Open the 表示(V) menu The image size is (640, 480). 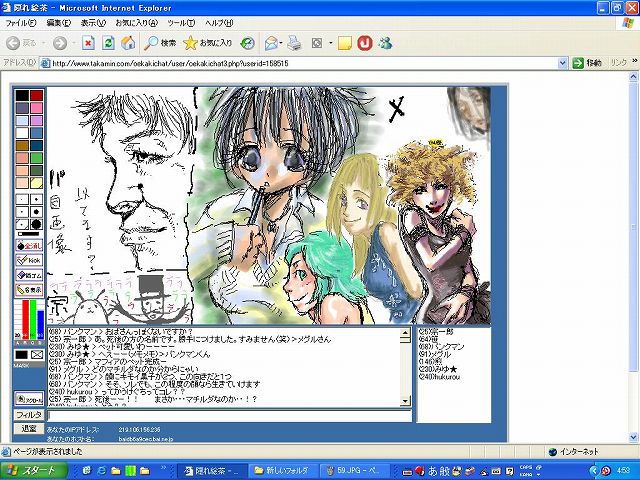tap(93, 23)
